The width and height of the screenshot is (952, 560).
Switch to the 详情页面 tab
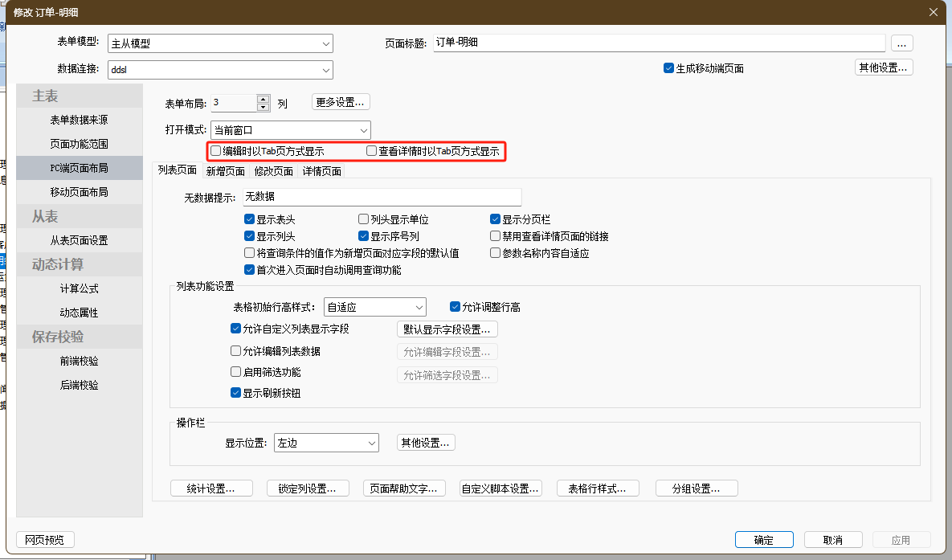pyautogui.click(x=321, y=171)
